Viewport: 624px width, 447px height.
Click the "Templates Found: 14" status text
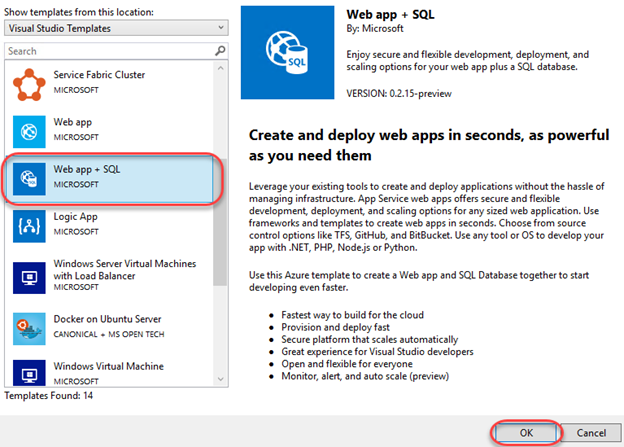(49, 396)
